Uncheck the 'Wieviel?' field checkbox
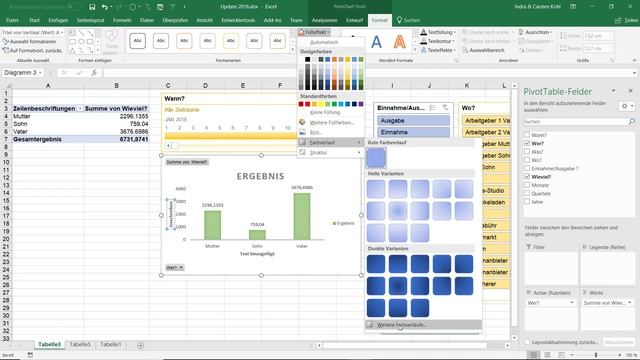 tap(527, 177)
